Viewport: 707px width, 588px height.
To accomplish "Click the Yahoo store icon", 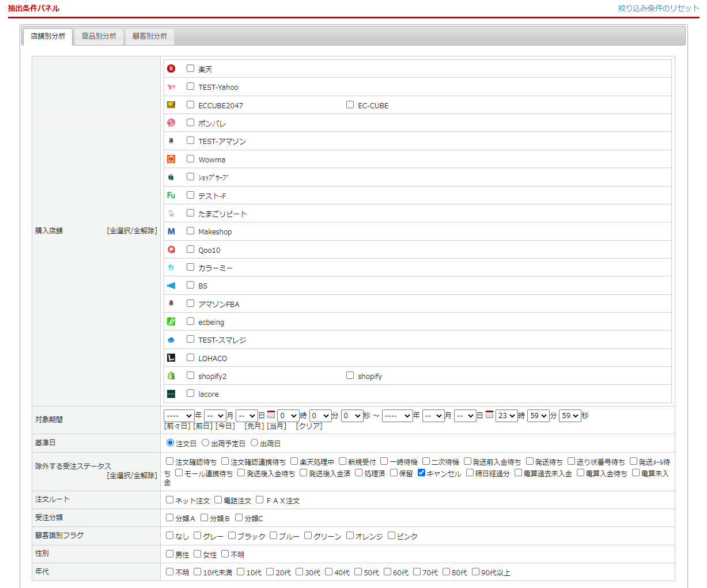I will (x=171, y=87).
